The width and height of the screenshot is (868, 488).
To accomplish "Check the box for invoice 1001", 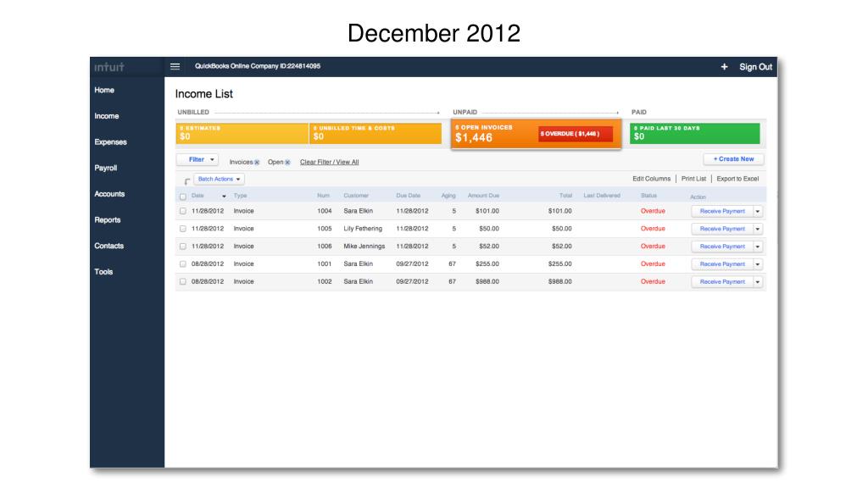I will tap(183, 264).
